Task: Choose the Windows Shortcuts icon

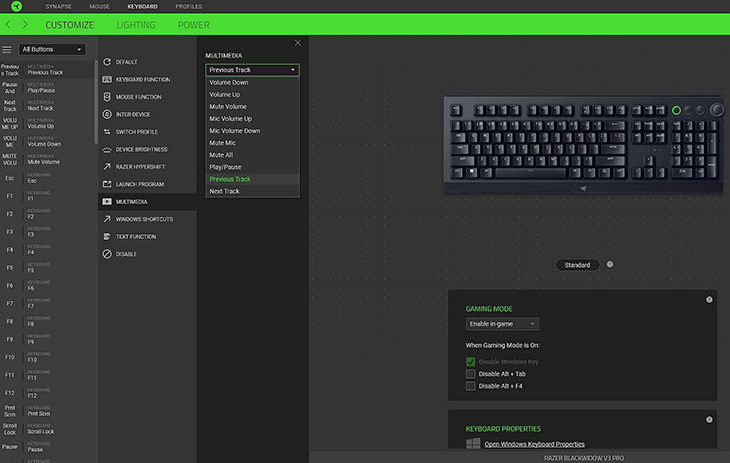Action: [107, 219]
